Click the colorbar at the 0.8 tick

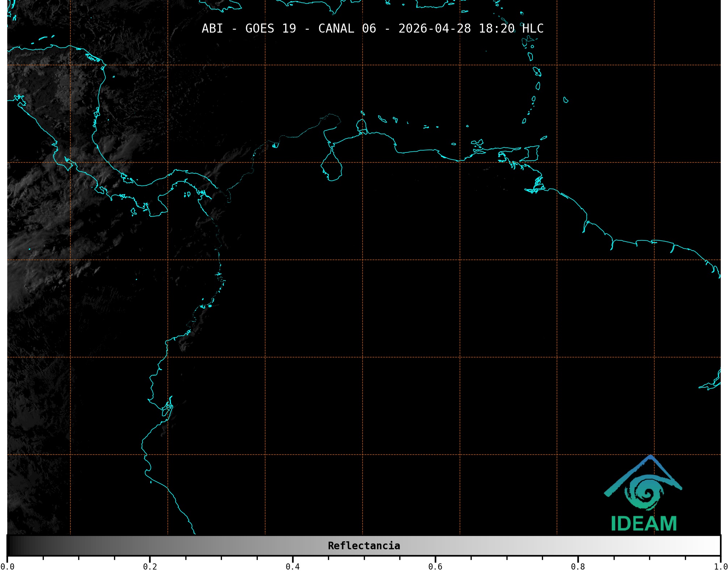coord(578,546)
